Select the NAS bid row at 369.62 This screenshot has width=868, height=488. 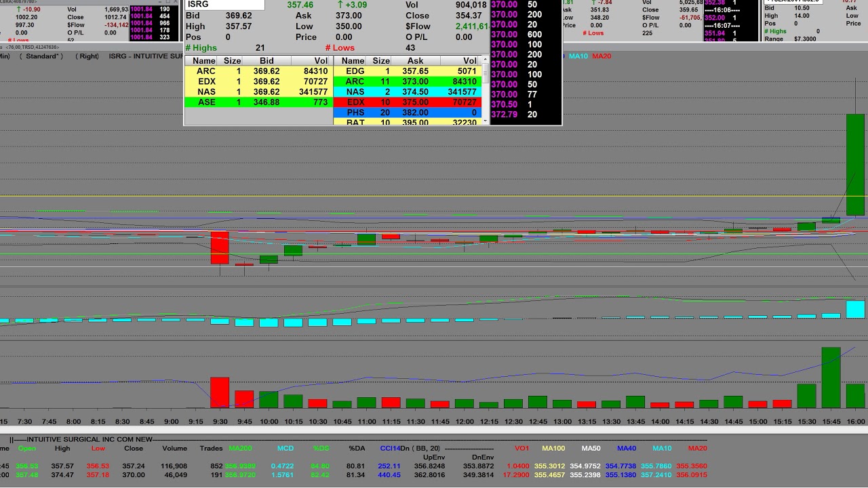pos(258,91)
